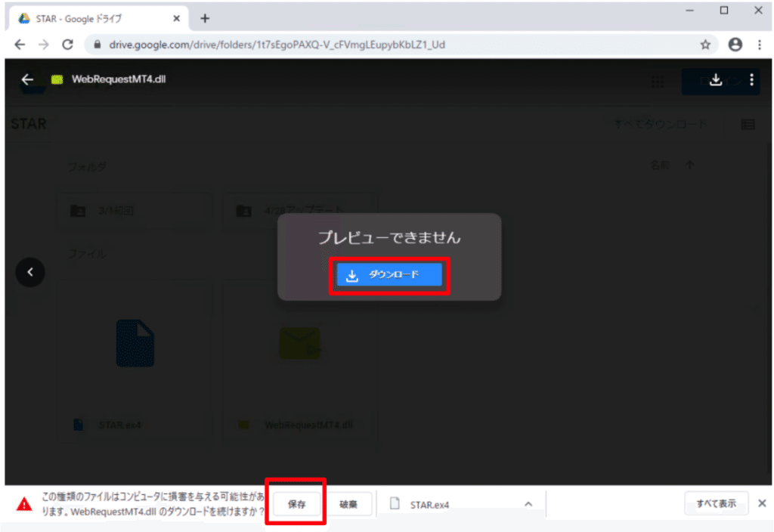Select the STAR - Google ドライブ tab
The image size is (774, 532).
pos(99,19)
